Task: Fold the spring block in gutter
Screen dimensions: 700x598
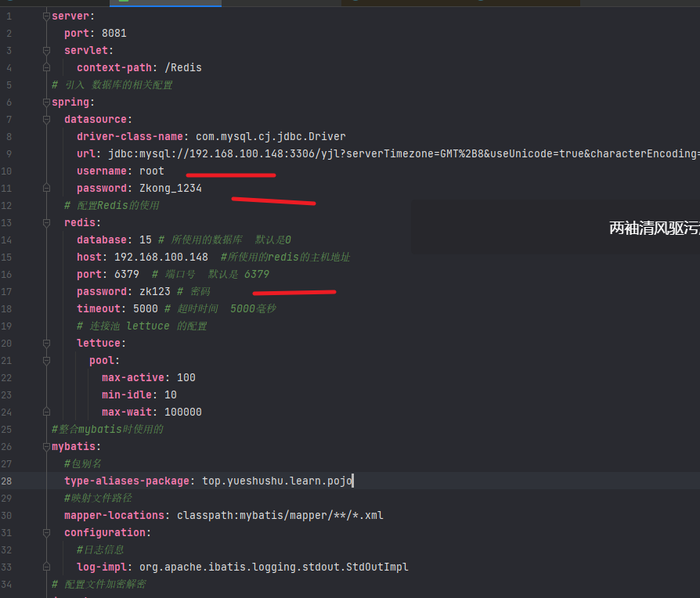Action: 46,103
